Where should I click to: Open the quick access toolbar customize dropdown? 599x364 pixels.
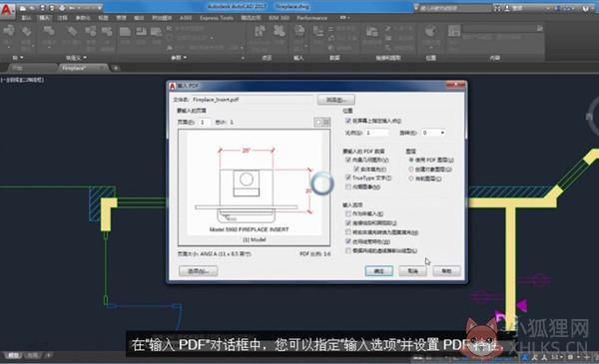click(x=100, y=7)
